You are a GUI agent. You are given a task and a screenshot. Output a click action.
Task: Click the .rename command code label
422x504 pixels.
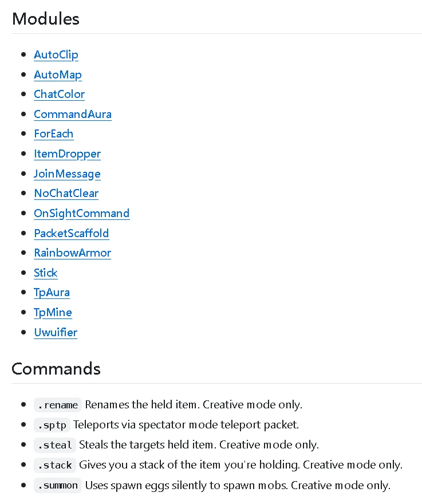[58, 405]
